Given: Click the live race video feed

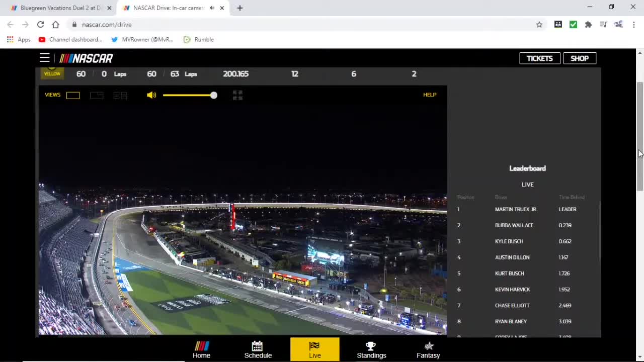Looking at the screenshot, I should tap(243, 219).
